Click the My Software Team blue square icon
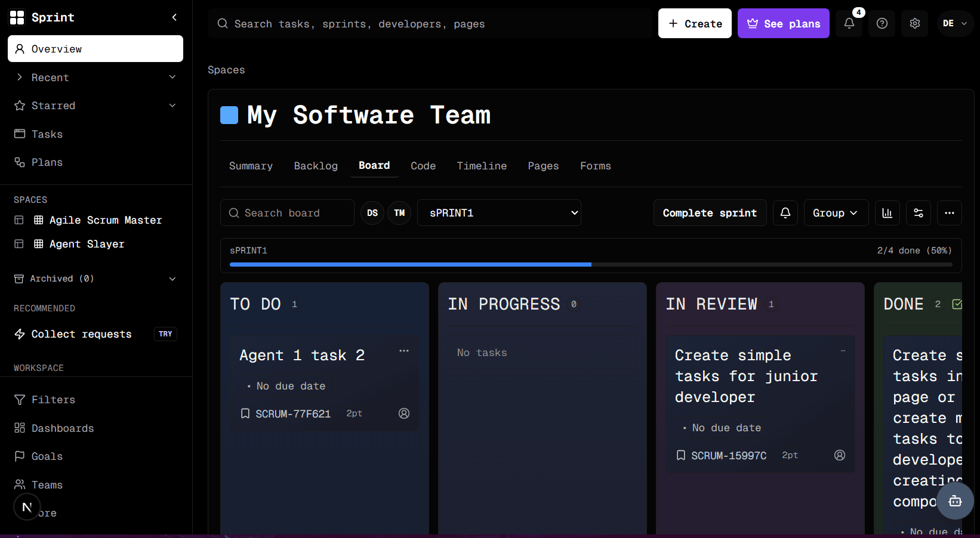This screenshot has width=980, height=538. click(x=229, y=115)
